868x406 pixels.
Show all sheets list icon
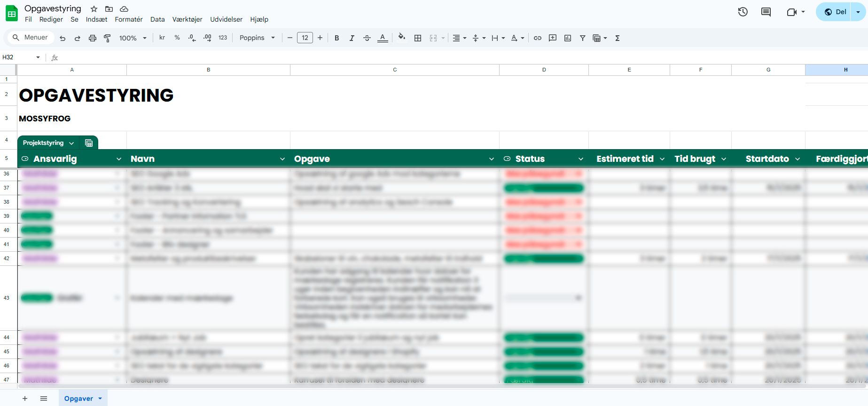click(x=44, y=398)
